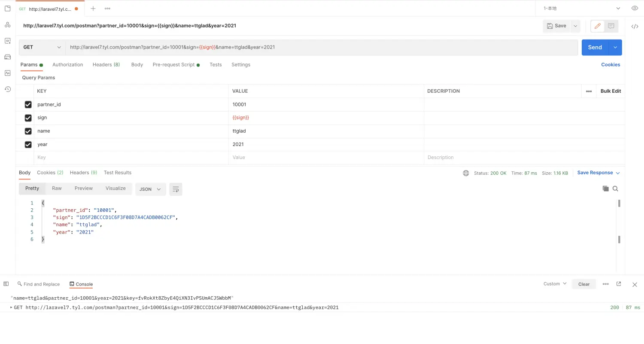
Task: Expand the GET request log entry in console
Action: tap(12, 307)
